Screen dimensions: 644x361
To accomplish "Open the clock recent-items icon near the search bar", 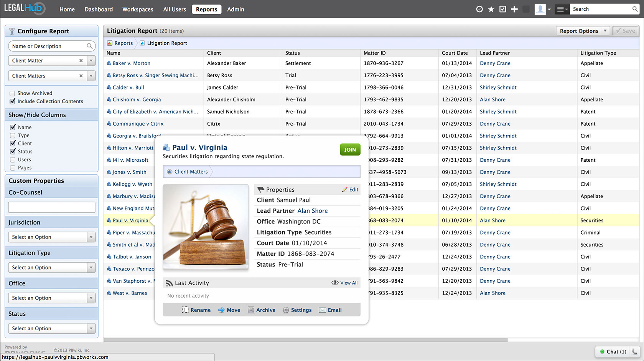I will pyautogui.click(x=479, y=9).
